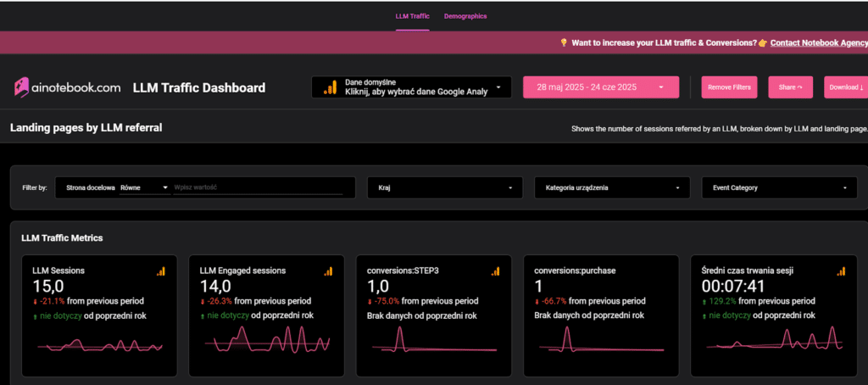Expand the Kategoria urządzenia filter dropdown
868x385 pixels.
point(612,187)
